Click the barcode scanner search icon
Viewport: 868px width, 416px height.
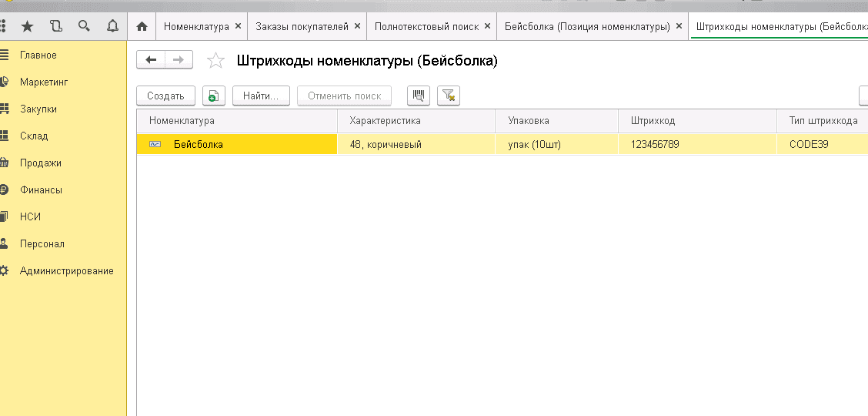pos(419,96)
